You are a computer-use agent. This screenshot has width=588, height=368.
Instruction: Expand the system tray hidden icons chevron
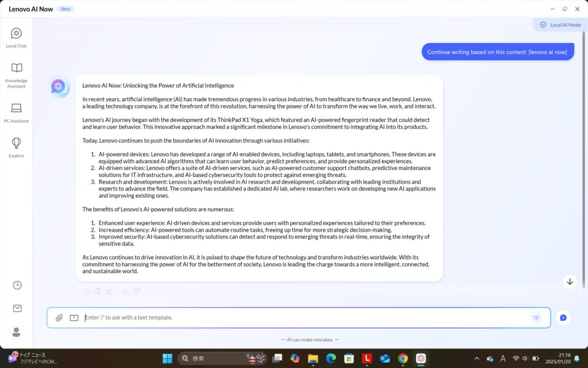[477, 359]
